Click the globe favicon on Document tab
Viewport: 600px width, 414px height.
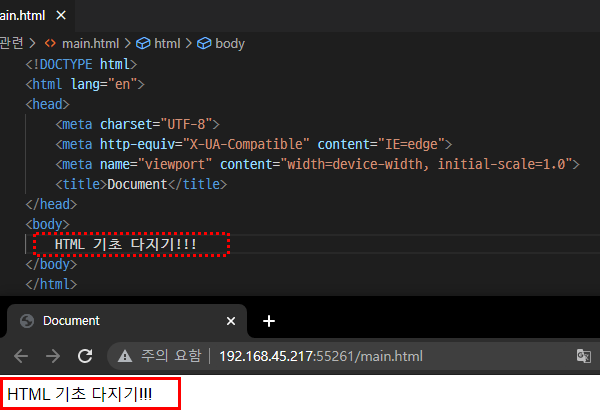click(x=27, y=321)
